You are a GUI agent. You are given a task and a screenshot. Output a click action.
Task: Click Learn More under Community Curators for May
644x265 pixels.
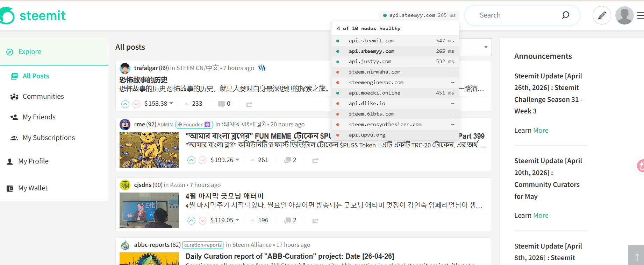tap(531, 216)
